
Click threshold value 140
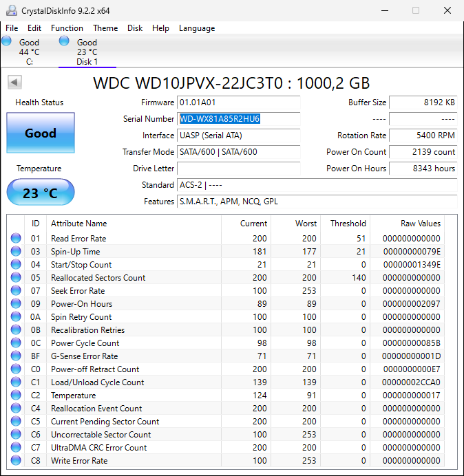click(359, 278)
